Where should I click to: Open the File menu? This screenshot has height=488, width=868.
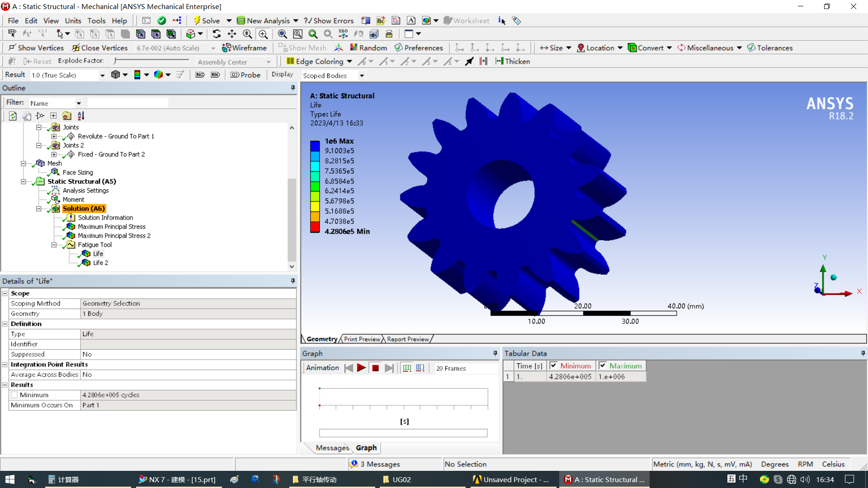[x=13, y=21]
